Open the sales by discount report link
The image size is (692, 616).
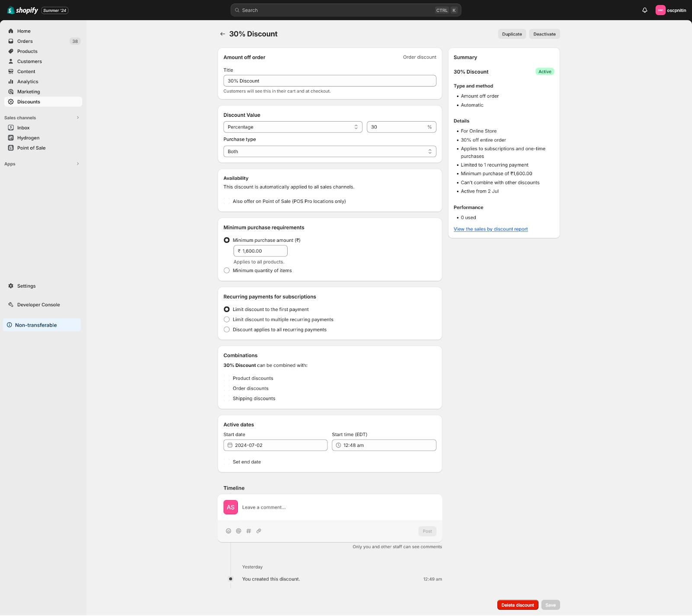tap(490, 229)
